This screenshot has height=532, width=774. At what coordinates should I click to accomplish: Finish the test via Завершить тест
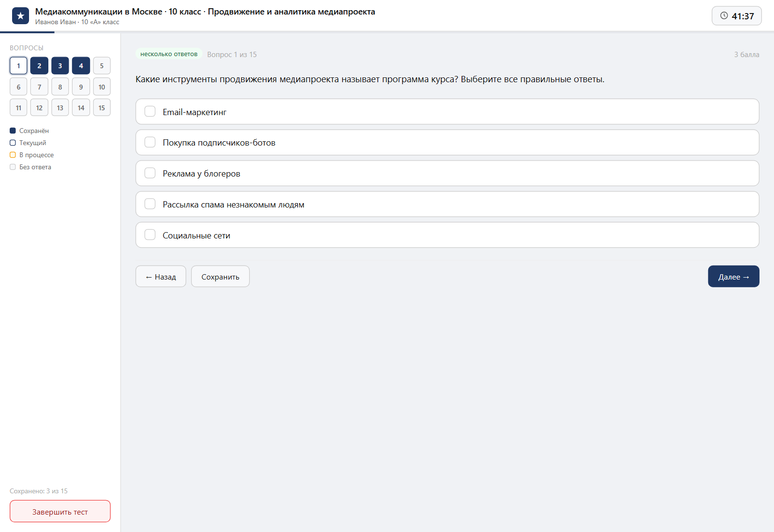pyautogui.click(x=60, y=512)
